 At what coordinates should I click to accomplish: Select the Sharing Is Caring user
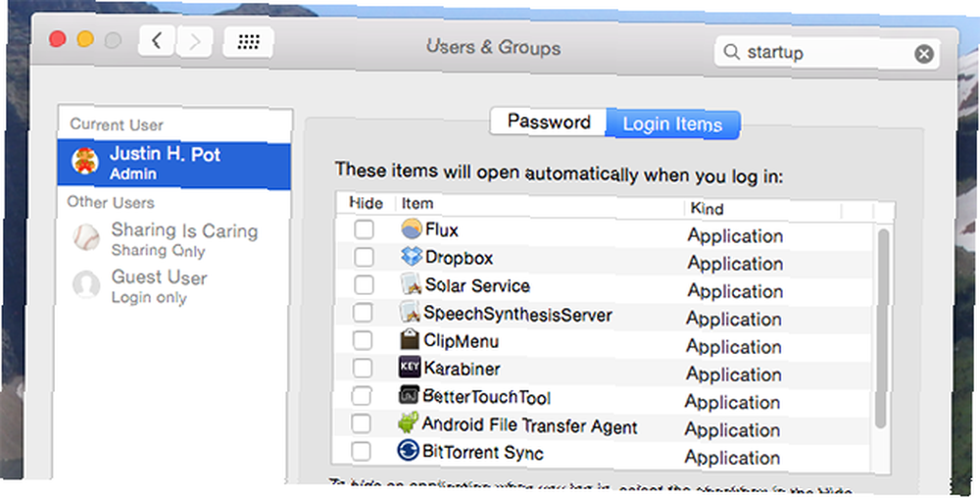(174, 238)
